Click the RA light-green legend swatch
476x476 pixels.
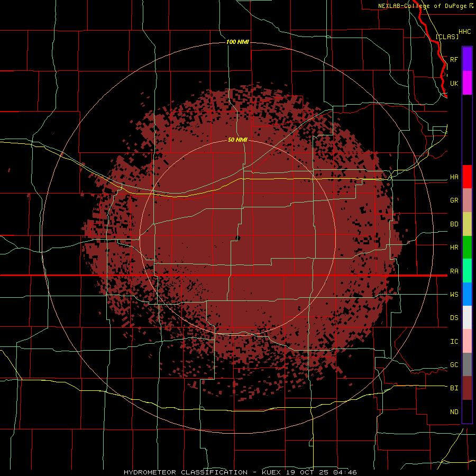pyautogui.click(x=467, y=271)
